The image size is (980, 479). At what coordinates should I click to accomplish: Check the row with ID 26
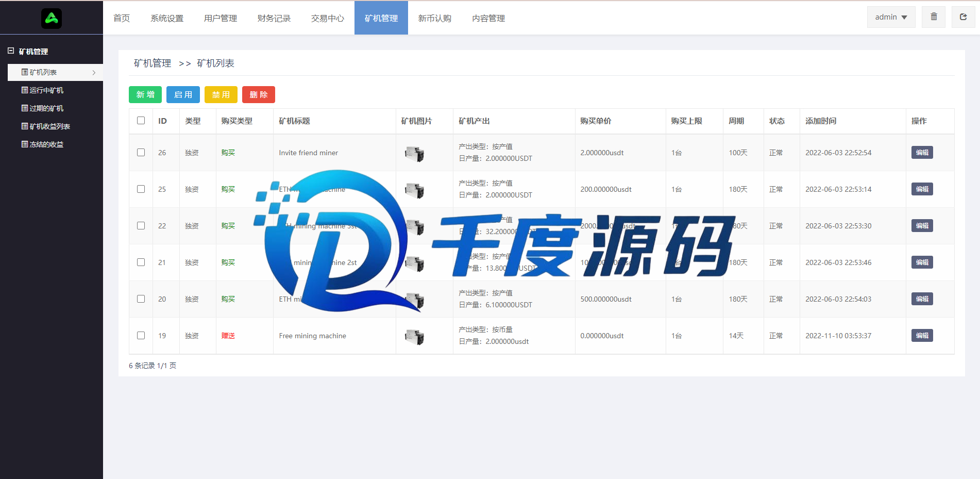click(x=141, y=152)
